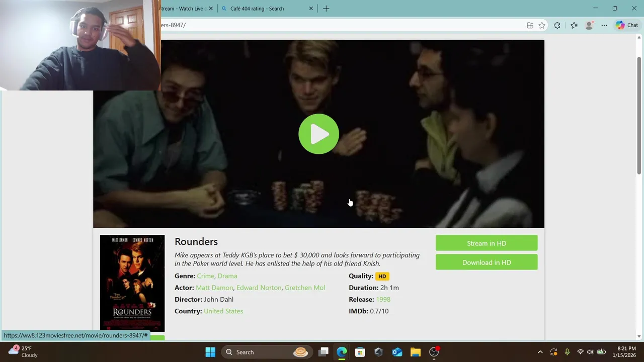
Task: Open actor Edward Norton's page
Action: tap(259, 288)
